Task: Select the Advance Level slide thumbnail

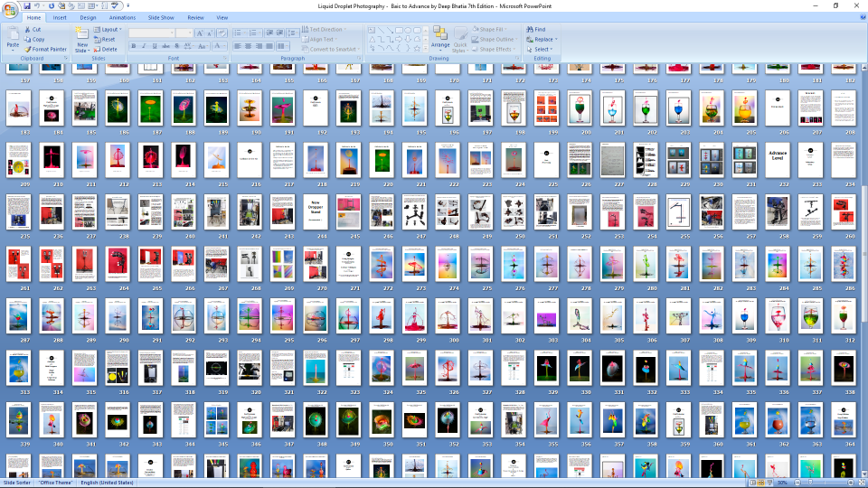Action: pyautogui.click(x=778, y=160)
